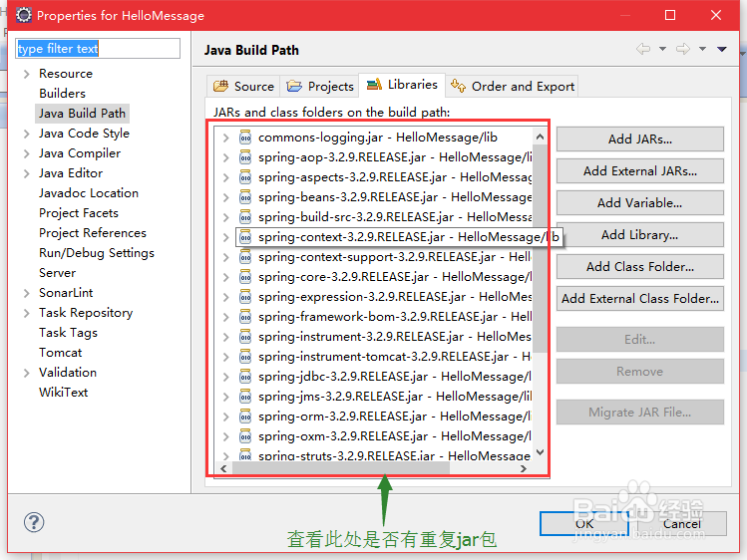Click the jar icon of spring-jms-3.2.9.RELEASE.jar

[245, 397]
